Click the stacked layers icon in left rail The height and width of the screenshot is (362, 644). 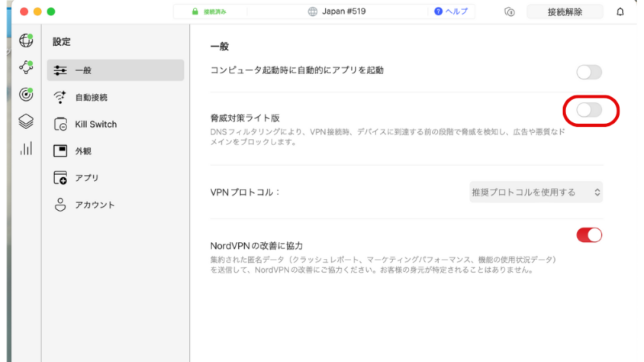(25, 121)
